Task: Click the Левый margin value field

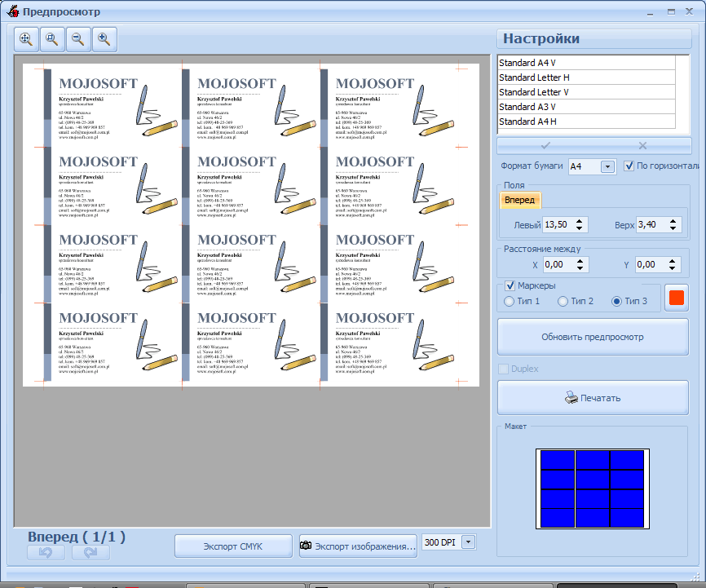Action: click(x=558, y=224)
